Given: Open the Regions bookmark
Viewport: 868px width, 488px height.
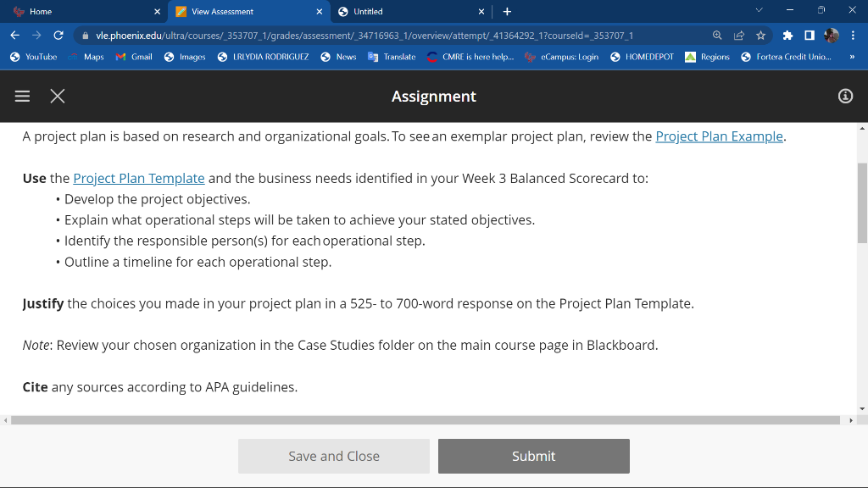Looking at the screenshot, I should click(708, 57).
